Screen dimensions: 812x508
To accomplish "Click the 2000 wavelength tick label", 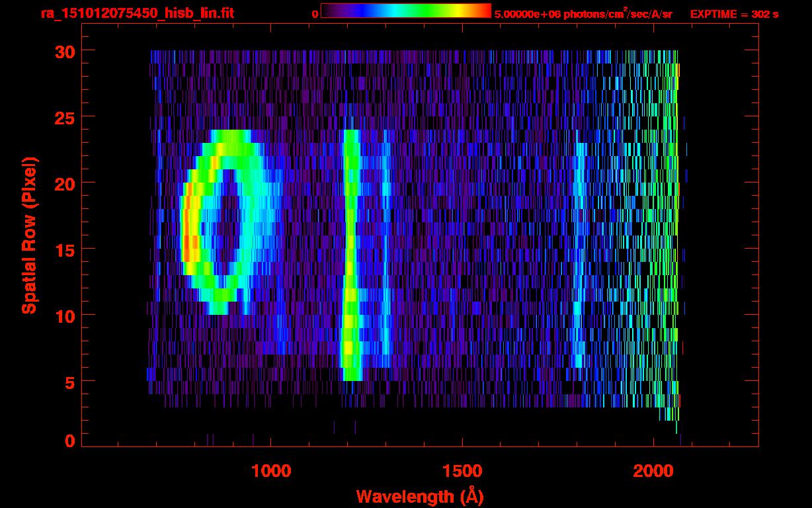I will [653, 471].
